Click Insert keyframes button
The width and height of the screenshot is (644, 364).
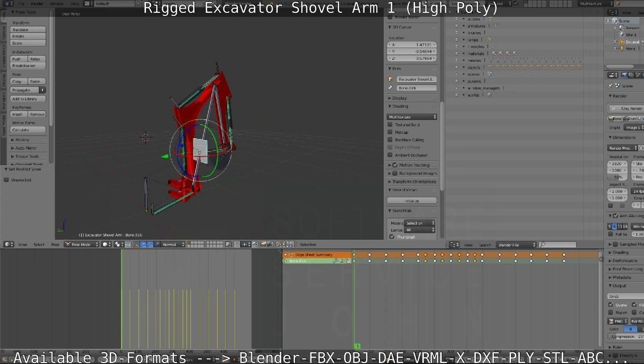click(19, 115)
